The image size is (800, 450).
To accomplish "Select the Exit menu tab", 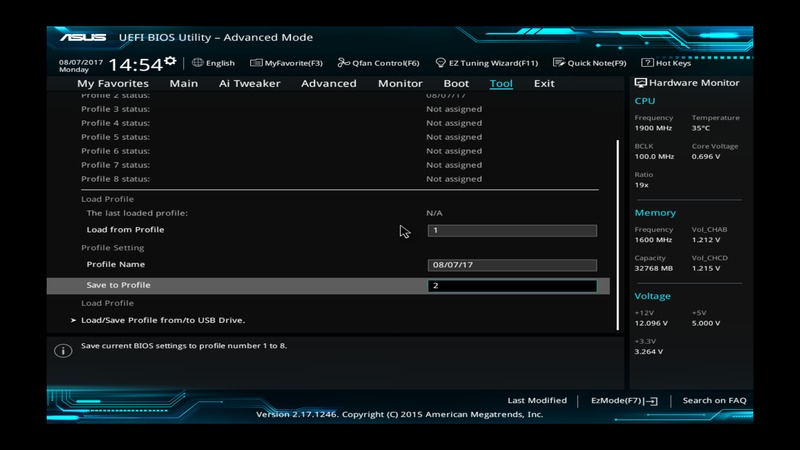I will pos(544,84).
